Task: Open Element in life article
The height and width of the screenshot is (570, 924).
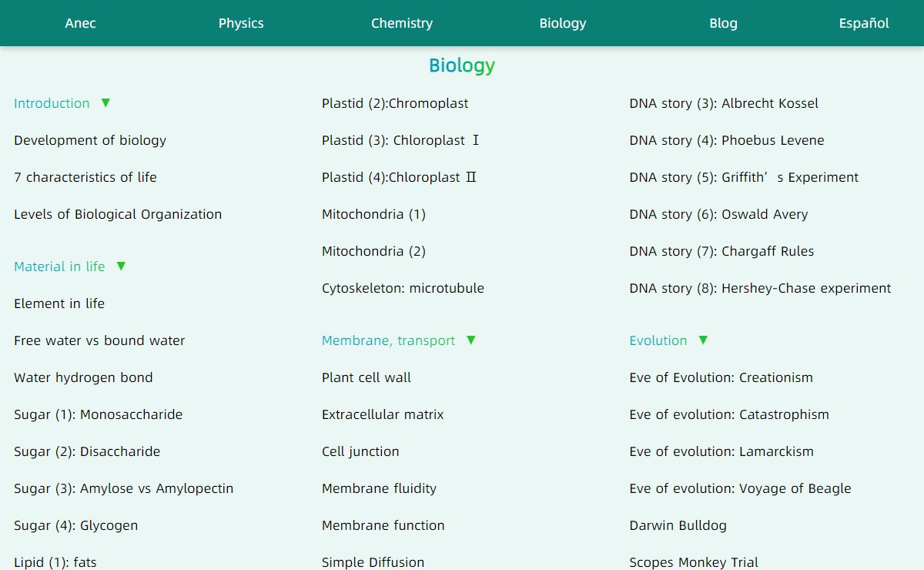Action: tap(59, 303)
